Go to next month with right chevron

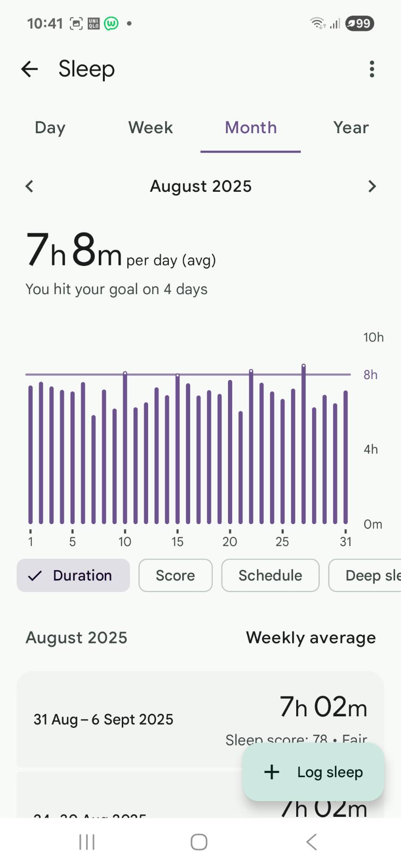click(372, 186)
